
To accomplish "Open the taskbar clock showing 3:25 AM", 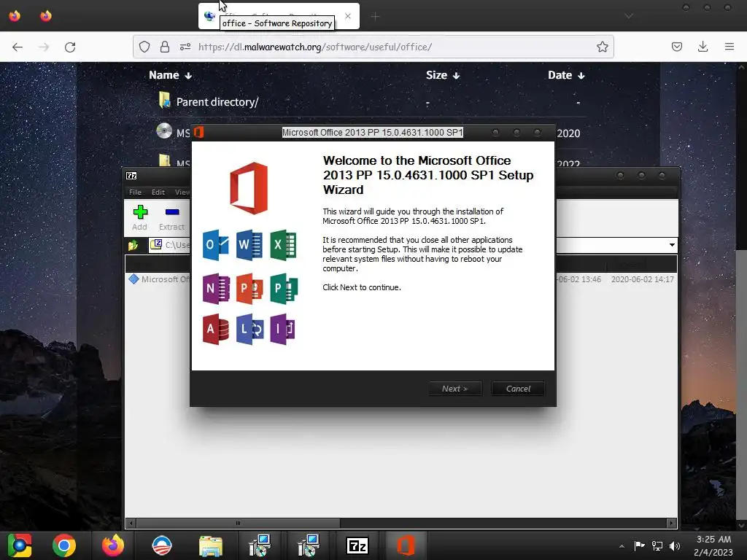I will click(713, 545).
